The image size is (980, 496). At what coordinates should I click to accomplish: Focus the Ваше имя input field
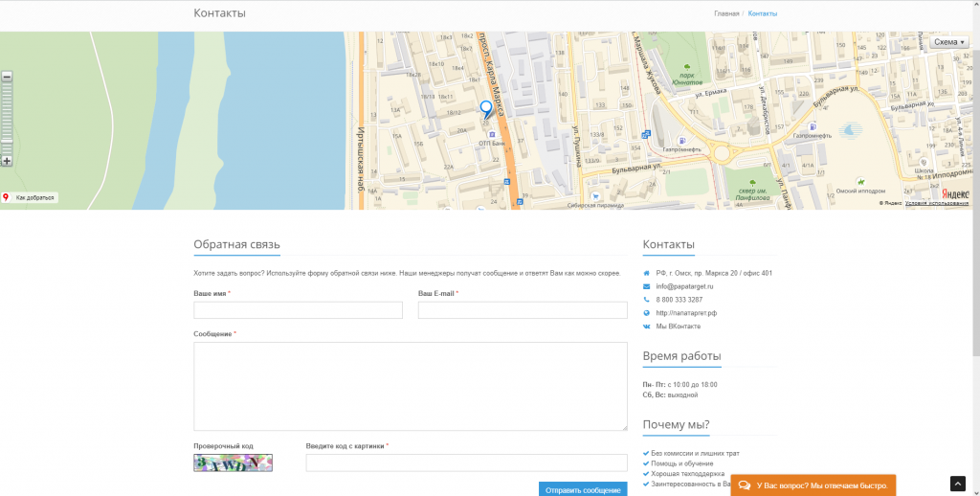[298, 310]
